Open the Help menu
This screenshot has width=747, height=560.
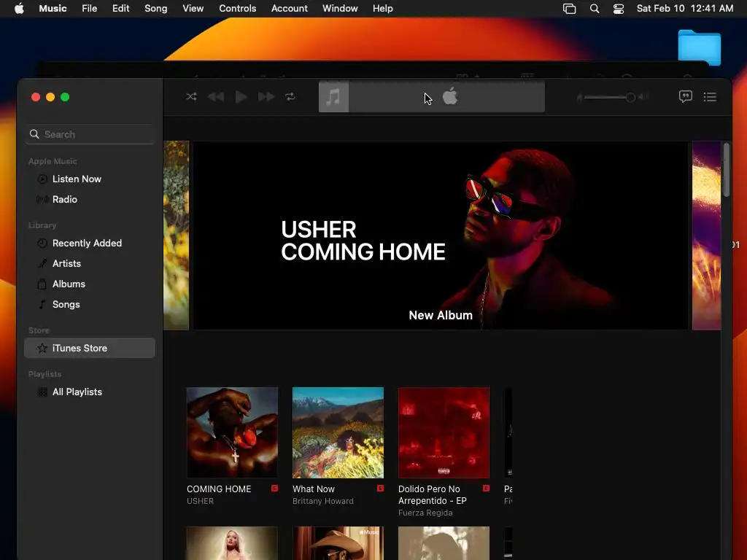coord(382,9)
